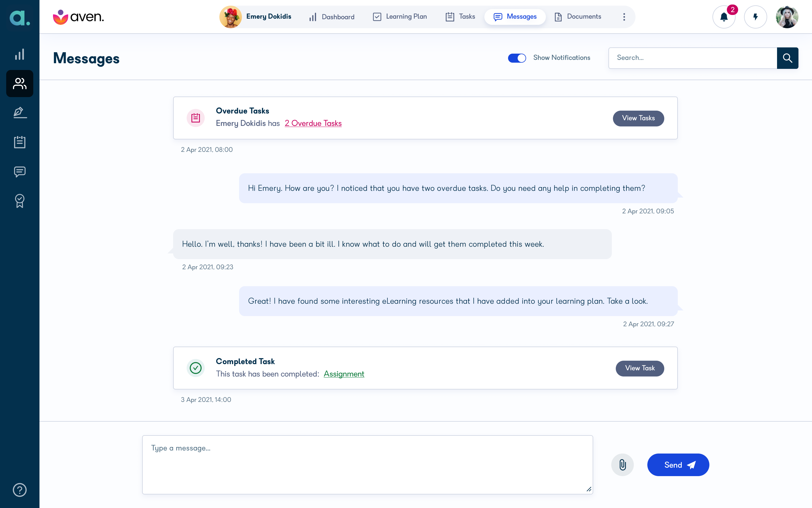Open the Documents tab
The height and width of the screenshot is (508, 812).
click(577, 17)
